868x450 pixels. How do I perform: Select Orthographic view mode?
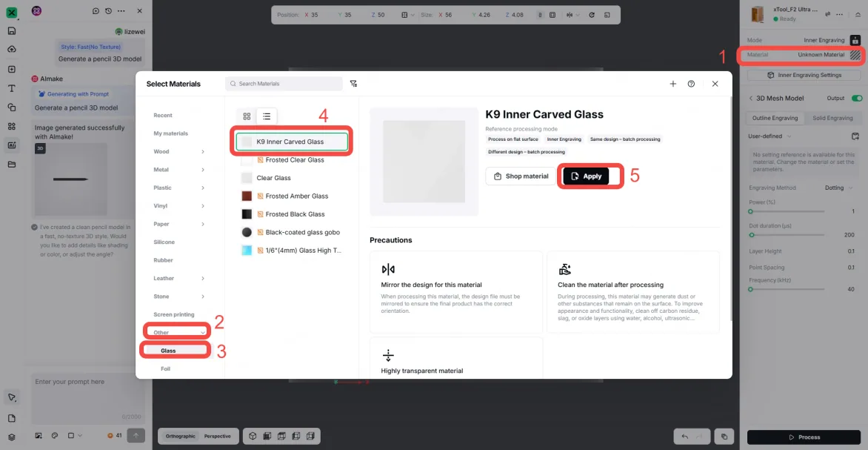pos(181,436)
